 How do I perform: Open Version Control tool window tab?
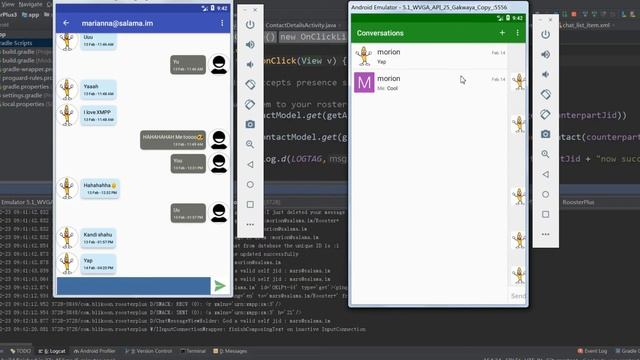(x=149, y=351)
